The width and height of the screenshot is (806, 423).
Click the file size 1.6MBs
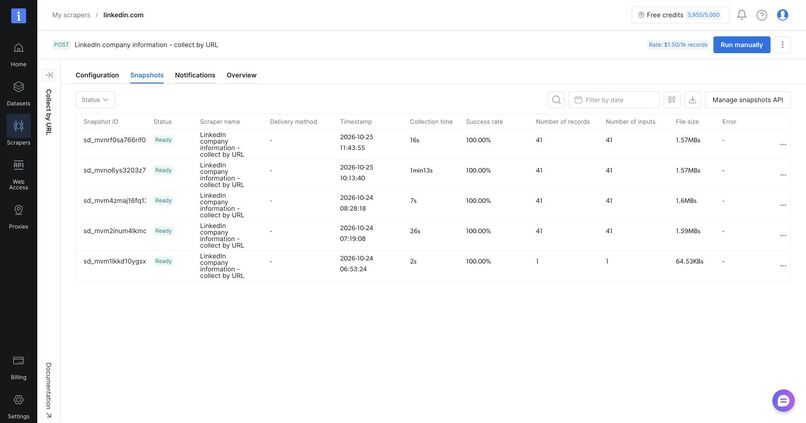pos(686,200)
